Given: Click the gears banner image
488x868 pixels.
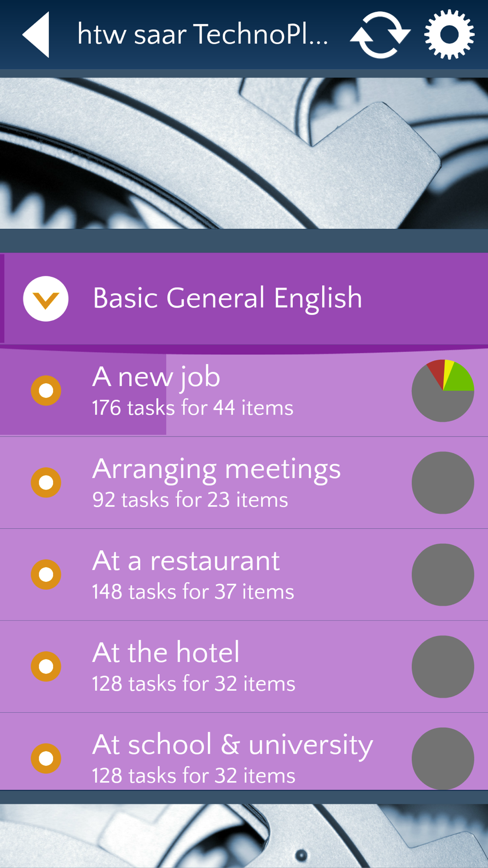Looking at the screenshot, I should click(x=244, y=153).
